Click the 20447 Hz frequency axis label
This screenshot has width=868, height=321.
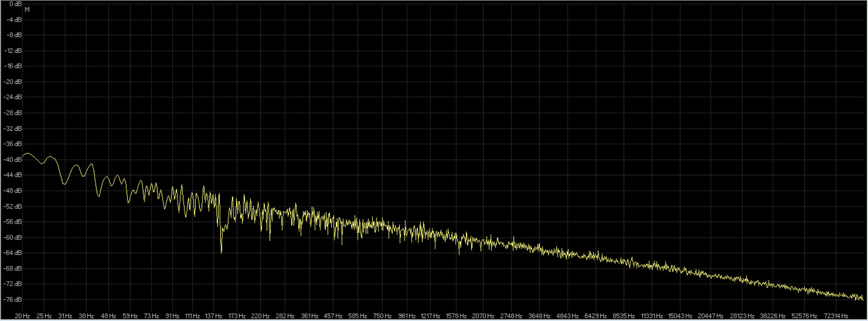(710, 316)
